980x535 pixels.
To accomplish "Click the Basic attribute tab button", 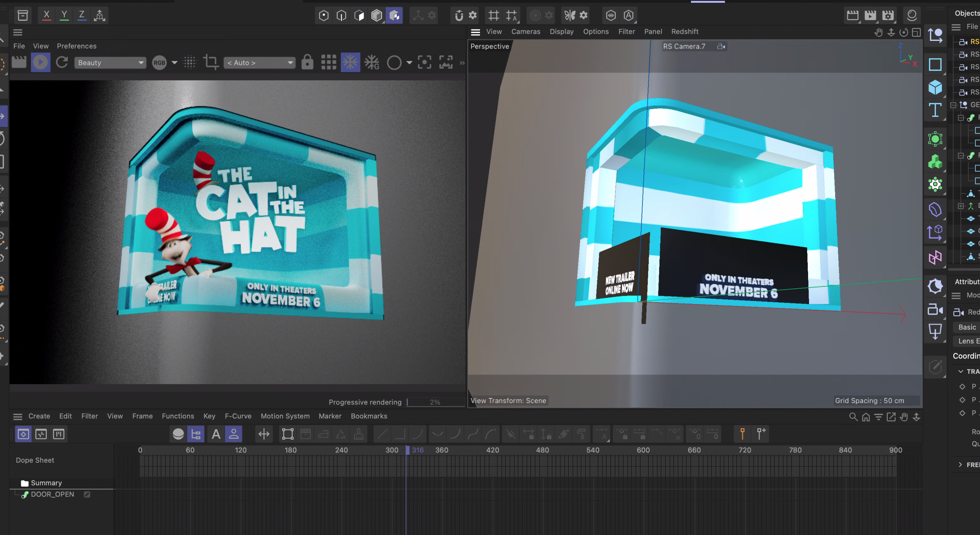I will [x=967, y=327].
